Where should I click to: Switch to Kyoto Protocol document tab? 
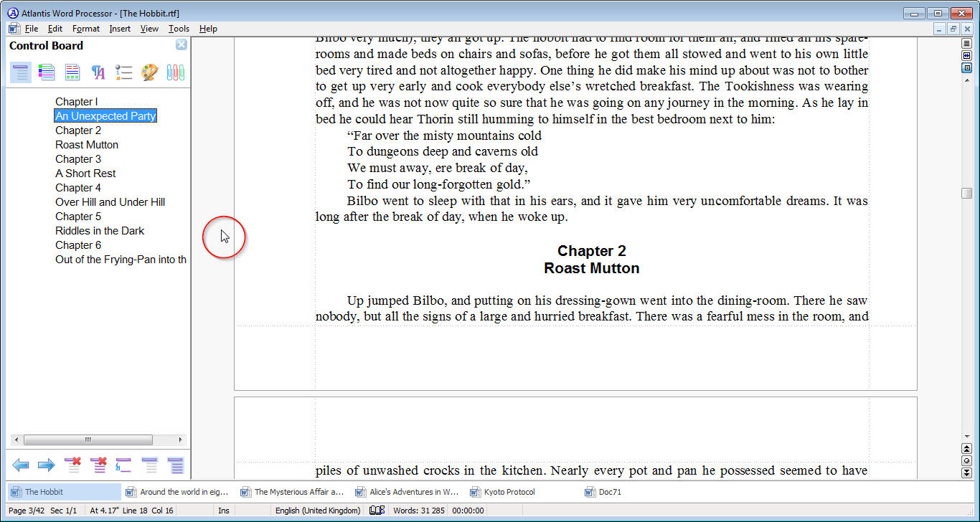point(523,492)
